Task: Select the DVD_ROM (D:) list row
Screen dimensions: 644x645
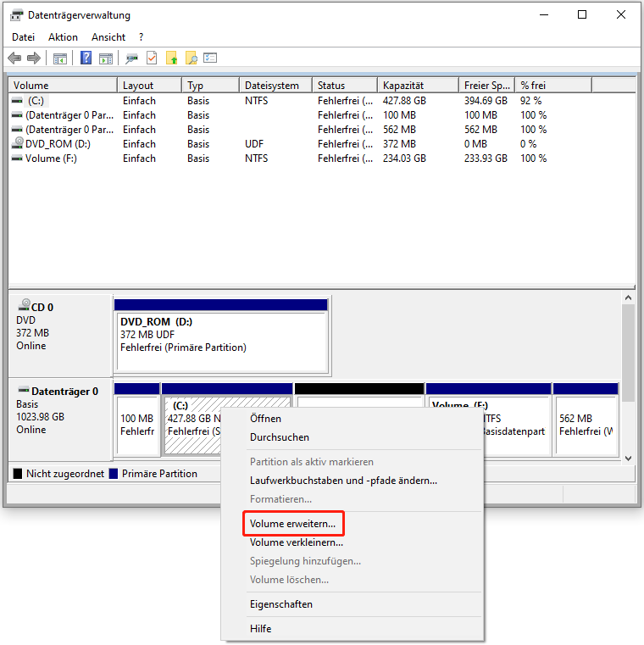Action: [x=322, y=143]
